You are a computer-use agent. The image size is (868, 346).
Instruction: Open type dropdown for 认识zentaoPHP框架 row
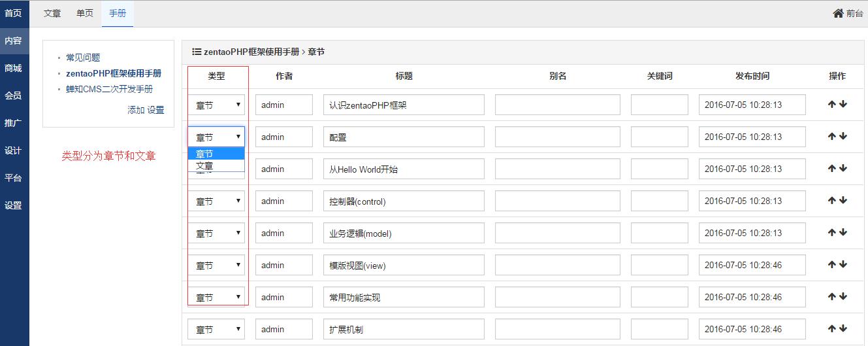click(216, 105)
